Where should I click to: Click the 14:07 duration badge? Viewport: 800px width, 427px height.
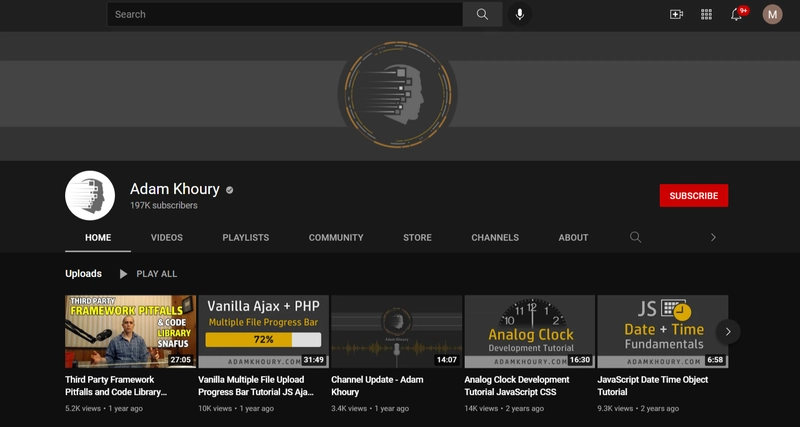click(x=447, y=360)
